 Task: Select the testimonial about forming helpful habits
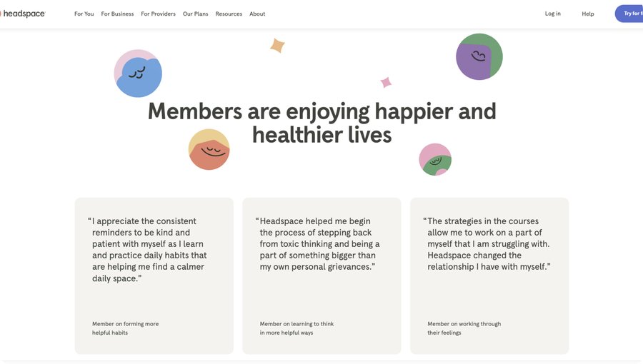coord(154,275)
